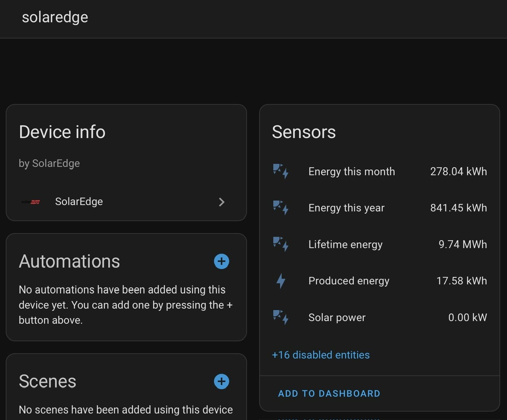This screenshot has height=420, width=507.
Task: Open the Energy this year sensor
Action: 379,208
